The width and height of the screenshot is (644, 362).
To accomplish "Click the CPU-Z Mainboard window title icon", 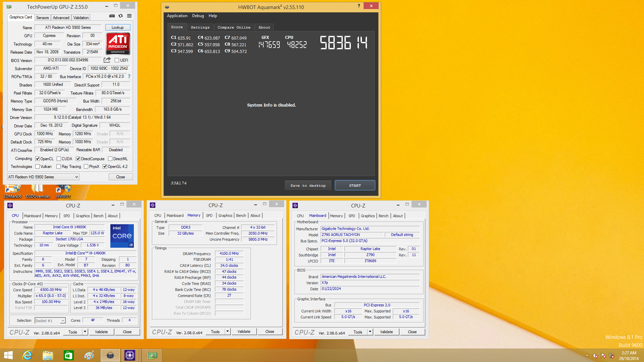I will coord(295,205).
